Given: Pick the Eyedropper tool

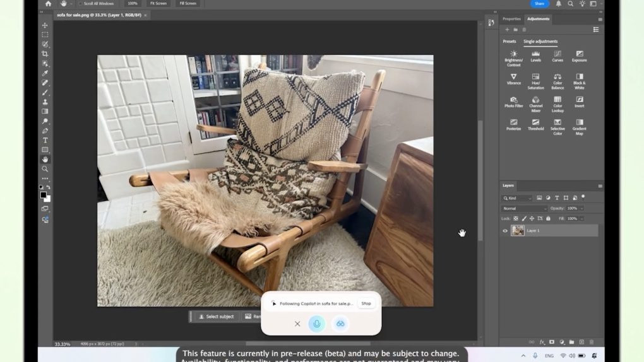Looking at the screenshot, I should 45,73.
